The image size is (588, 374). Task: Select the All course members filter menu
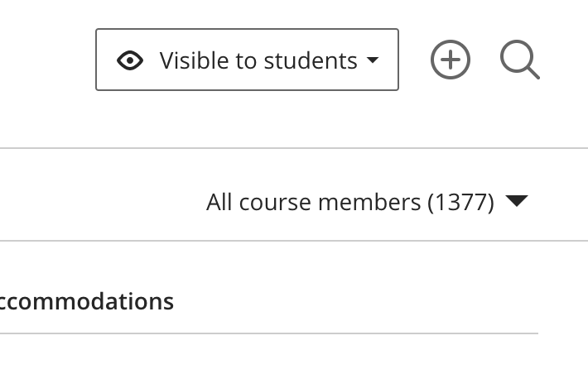tap(367, 203)
